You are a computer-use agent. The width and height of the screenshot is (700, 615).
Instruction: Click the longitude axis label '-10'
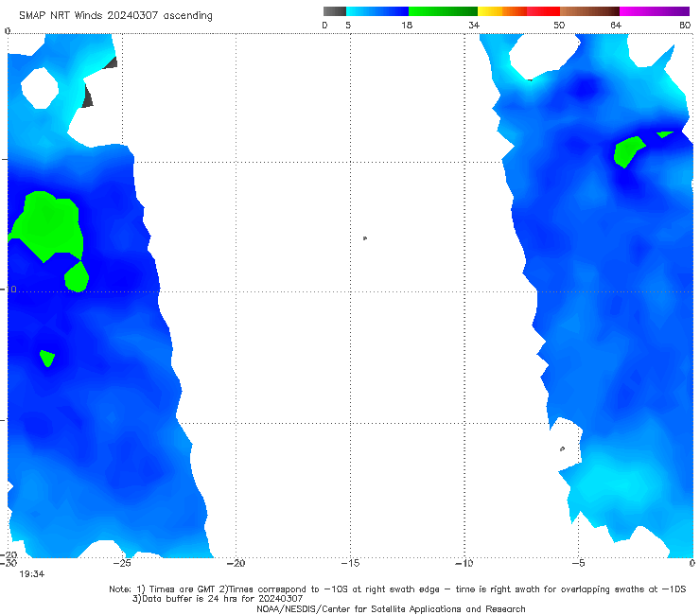pyautogui.click(x=464, y=563)
